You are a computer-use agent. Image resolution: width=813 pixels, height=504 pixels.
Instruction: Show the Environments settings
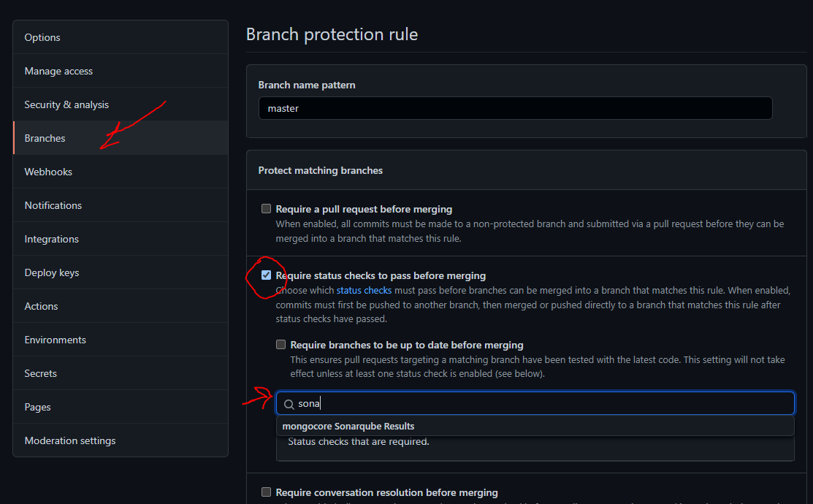[x=56, y=340]
